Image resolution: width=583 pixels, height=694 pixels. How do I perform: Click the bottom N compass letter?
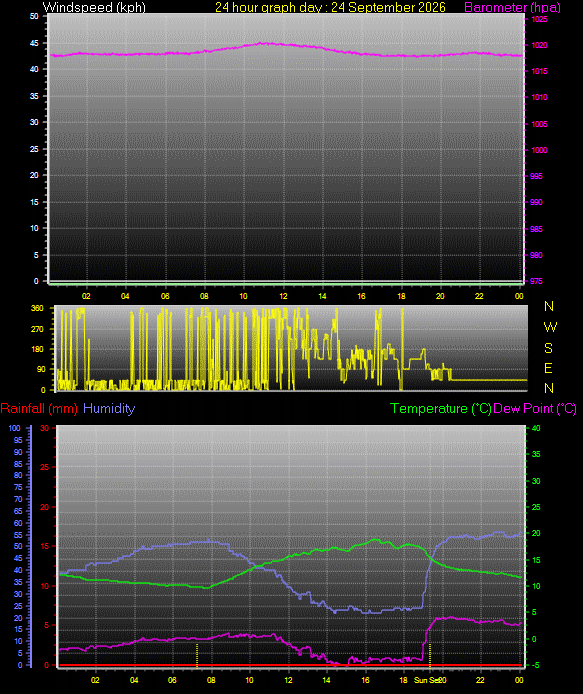[549, 388]
